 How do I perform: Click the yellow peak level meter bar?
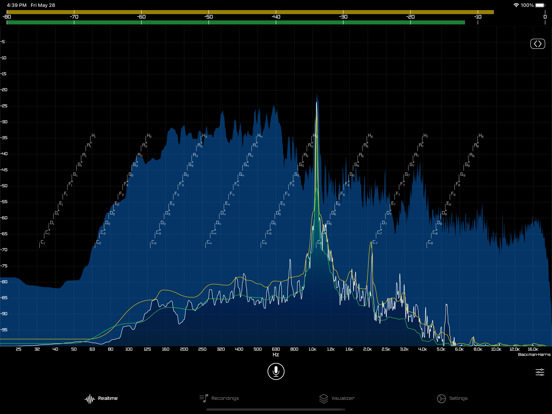[250, 12]
